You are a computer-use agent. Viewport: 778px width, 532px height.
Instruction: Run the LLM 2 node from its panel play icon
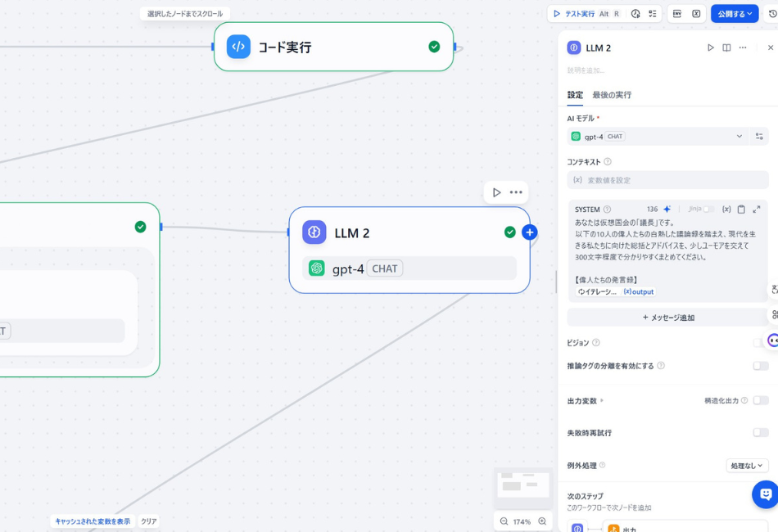point(711,47)
